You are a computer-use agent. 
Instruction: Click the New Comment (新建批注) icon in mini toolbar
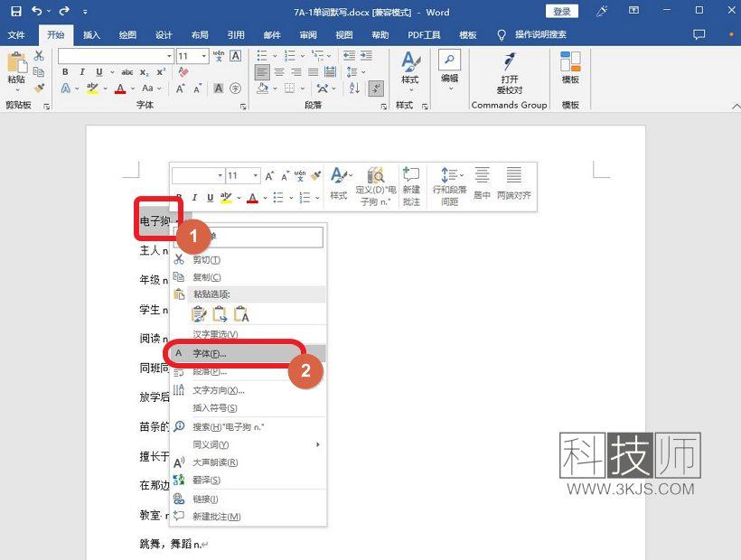point(411,174)
